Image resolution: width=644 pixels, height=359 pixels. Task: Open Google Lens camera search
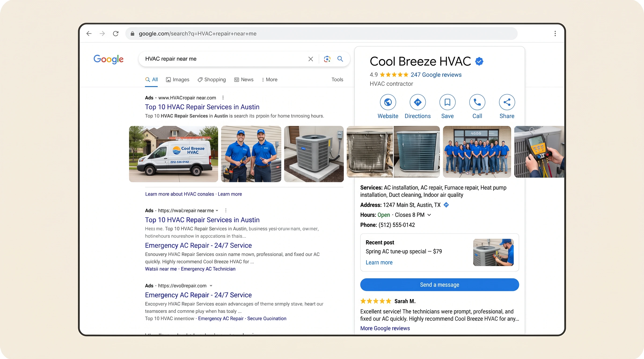(327, 59)
